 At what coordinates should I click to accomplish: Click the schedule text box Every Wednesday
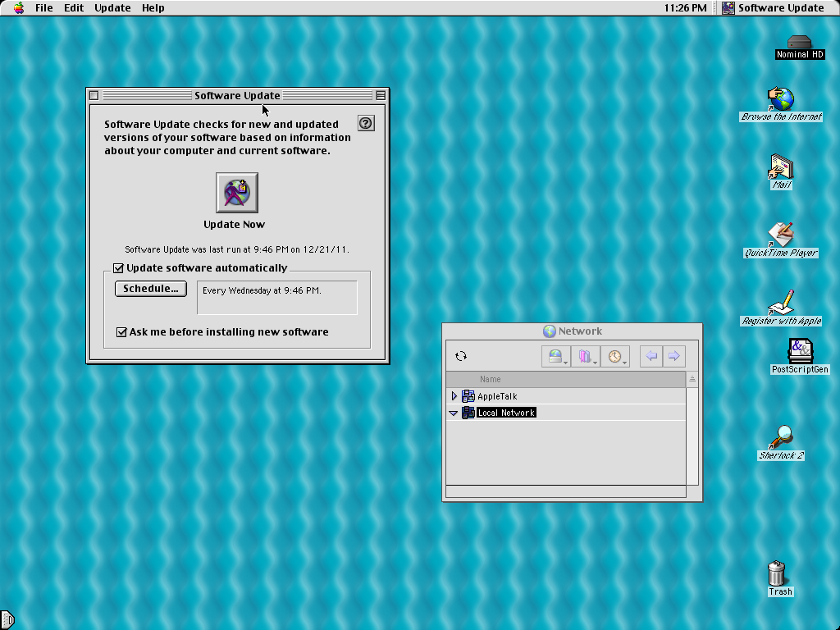pos(277,297)
